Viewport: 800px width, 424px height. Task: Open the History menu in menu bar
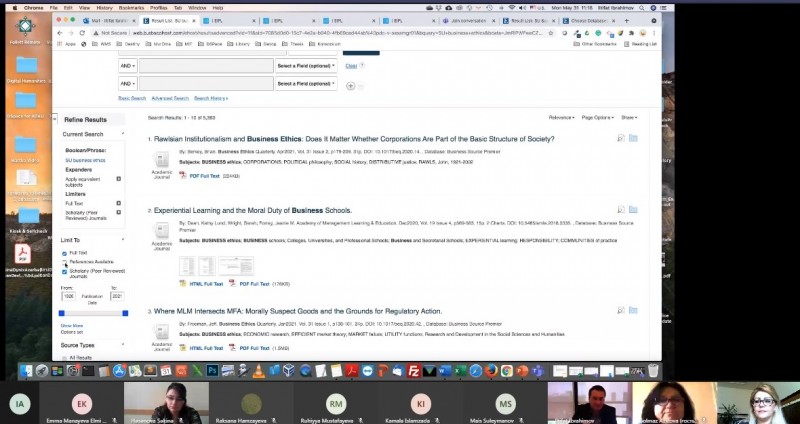(104, 8)
